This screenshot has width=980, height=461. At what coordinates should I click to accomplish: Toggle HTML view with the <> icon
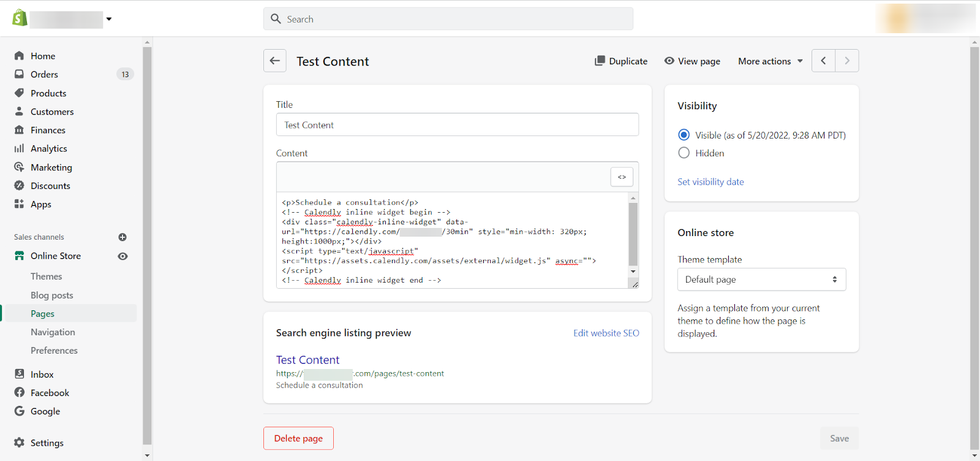coord(622,177)
